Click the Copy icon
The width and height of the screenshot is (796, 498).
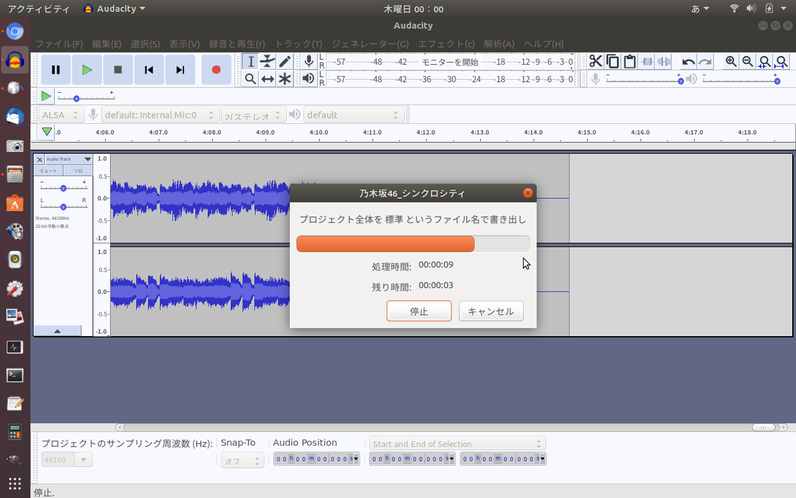[x=613, y=61]
